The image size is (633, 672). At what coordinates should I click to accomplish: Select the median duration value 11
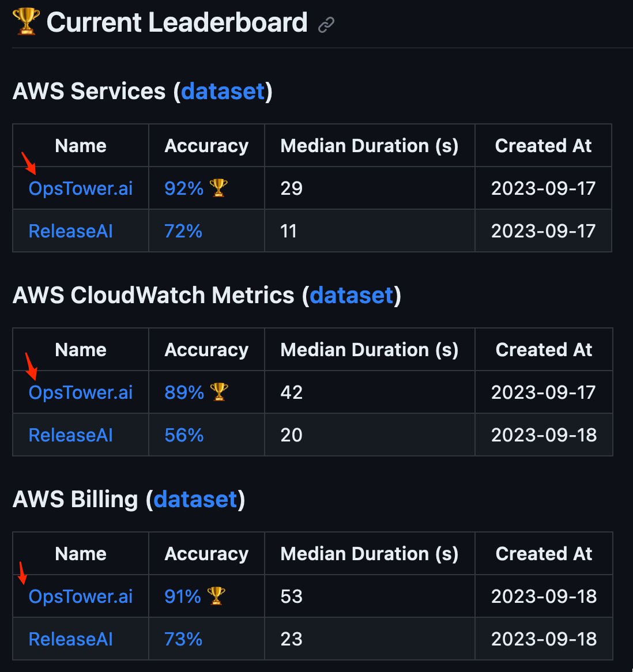[x=288, y=232]
